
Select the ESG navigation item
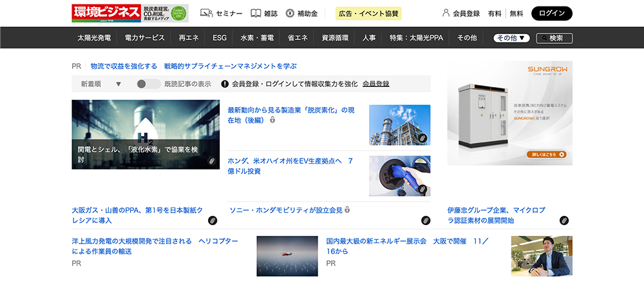point(220,38)
